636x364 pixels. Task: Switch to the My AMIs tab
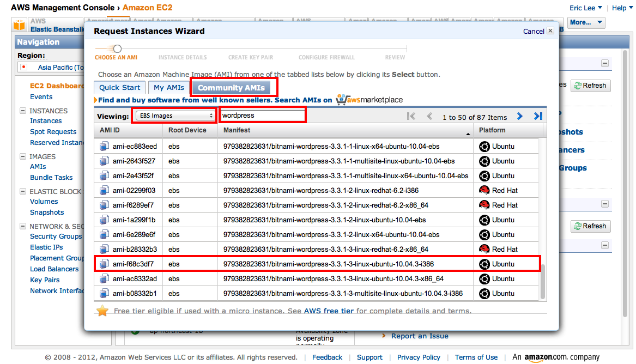point(169,88)
